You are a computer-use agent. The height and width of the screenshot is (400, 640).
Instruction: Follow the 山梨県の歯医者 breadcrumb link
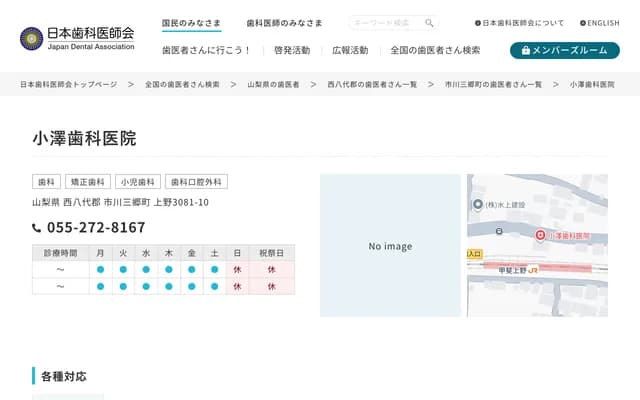(x=273, y=85)
